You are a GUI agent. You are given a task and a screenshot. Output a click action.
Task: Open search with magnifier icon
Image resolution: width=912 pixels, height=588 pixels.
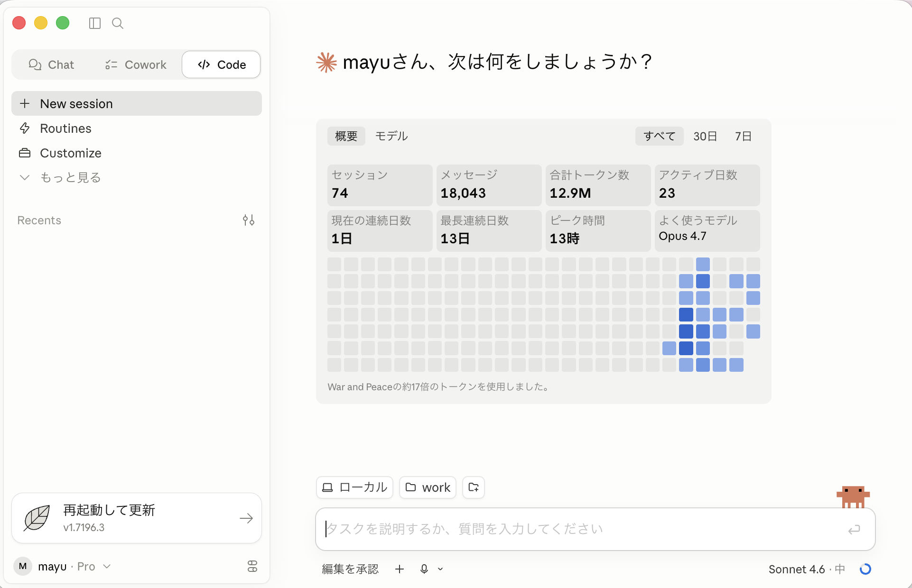pos(118,23)
